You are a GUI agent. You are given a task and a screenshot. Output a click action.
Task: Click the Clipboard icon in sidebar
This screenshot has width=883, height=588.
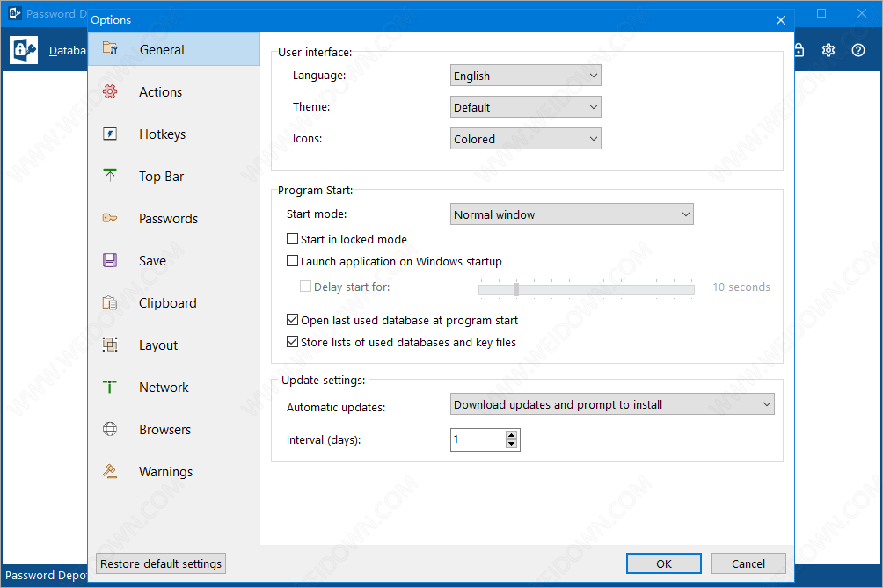click(110, 302)
